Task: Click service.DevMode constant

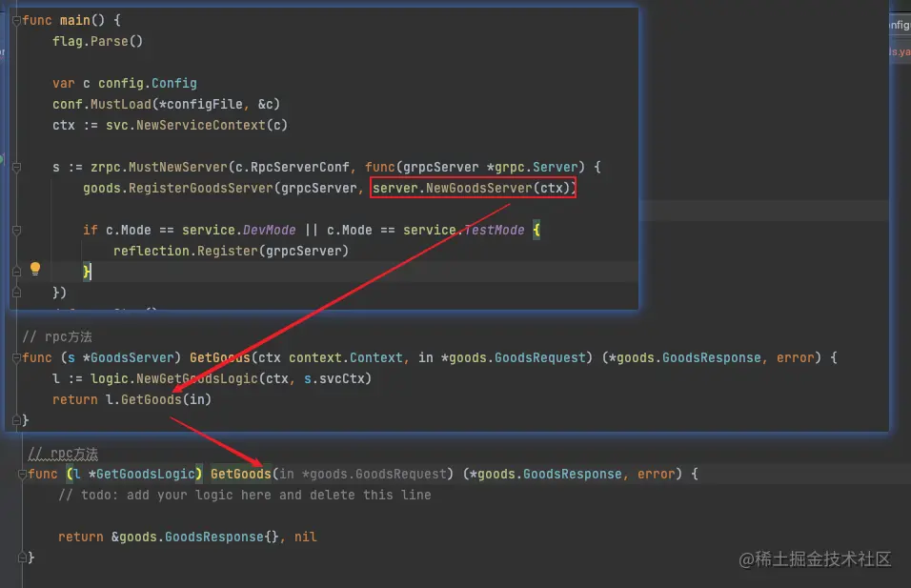Action: (239, 230)
